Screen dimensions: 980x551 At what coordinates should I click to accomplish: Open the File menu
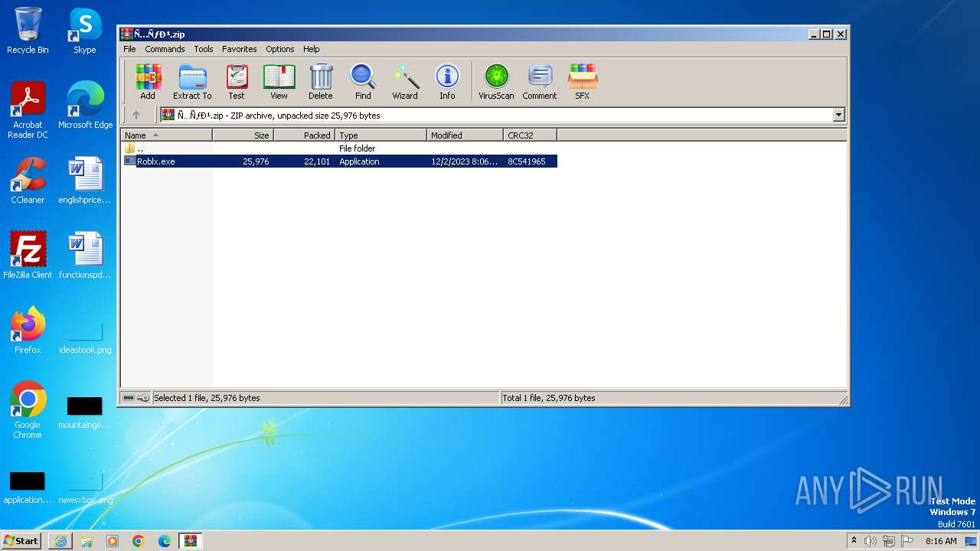[x=129, y=49]
